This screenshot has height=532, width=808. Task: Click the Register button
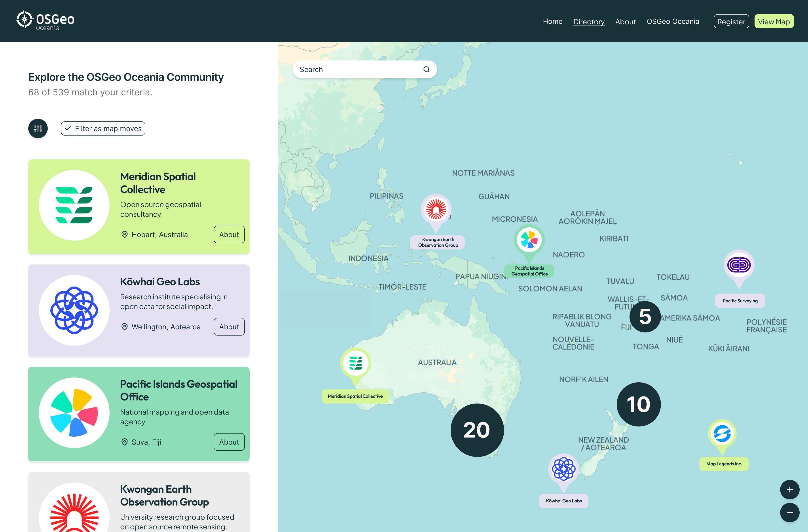731,21
